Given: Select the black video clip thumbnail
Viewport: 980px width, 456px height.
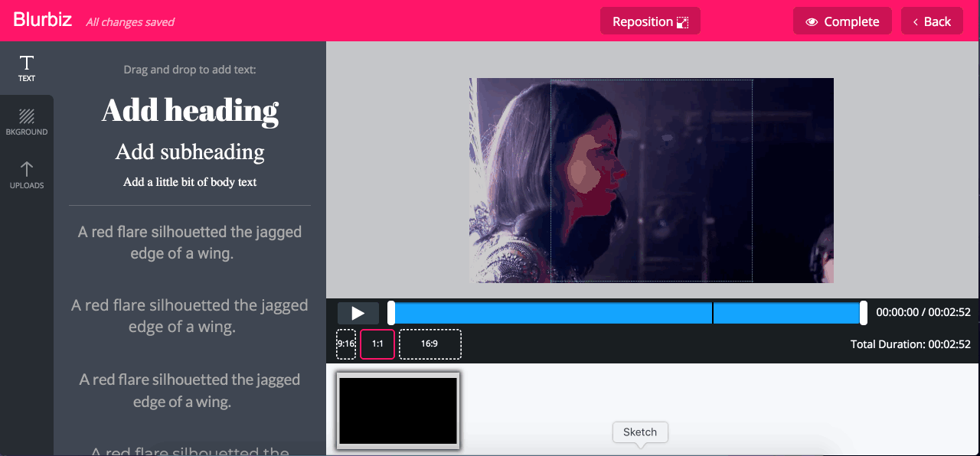Looking at the screenshot, I should click(x=397, y=410).
